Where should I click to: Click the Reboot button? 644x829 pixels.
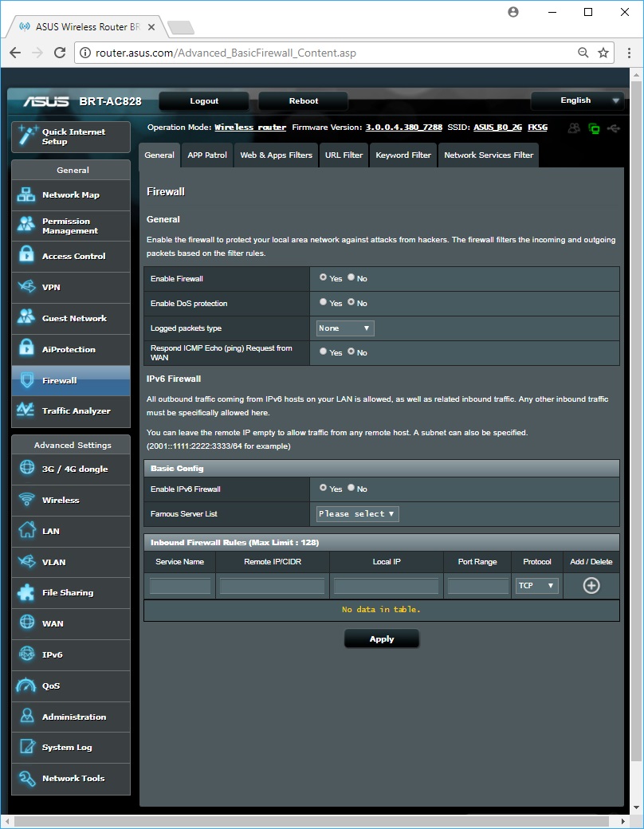pos(303,101)
